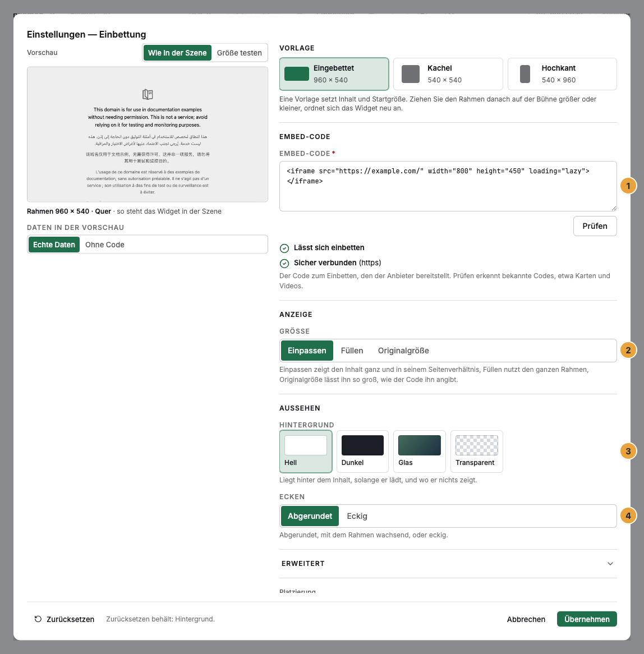Expand the Erweitert section
The width and height of the screenshot is (644, 654).
[x=448, y=564]
